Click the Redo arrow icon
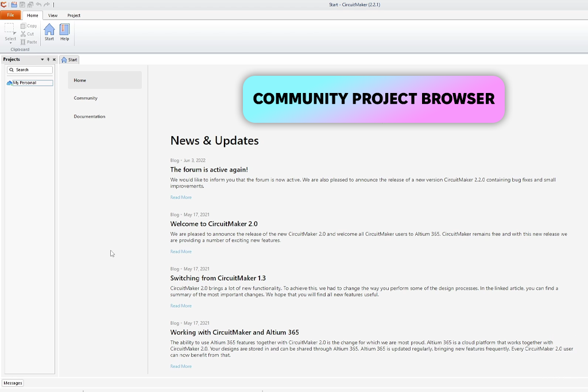This screenshot has height=392, width=588. tap(47, 5)
